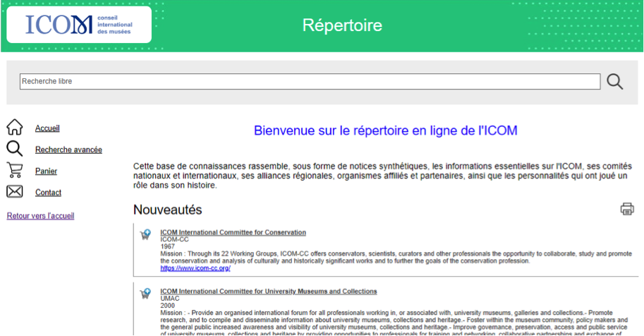Viewport: 644px width, 336px height.
Task: Open ICOM International Committee for Conservation notice
Action: (x=233, y=232)
